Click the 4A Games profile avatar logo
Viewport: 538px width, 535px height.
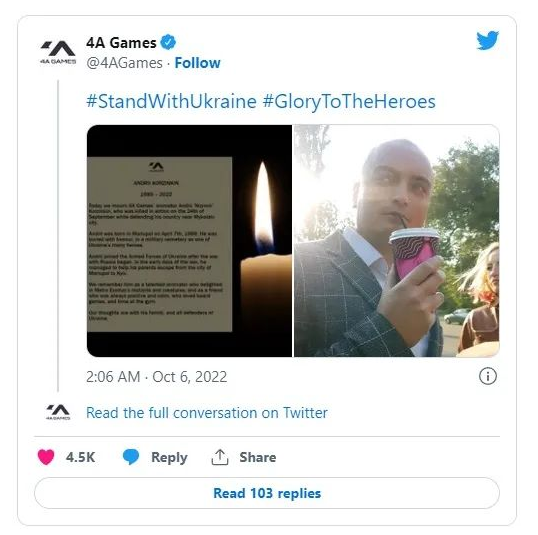pos(58,53)
